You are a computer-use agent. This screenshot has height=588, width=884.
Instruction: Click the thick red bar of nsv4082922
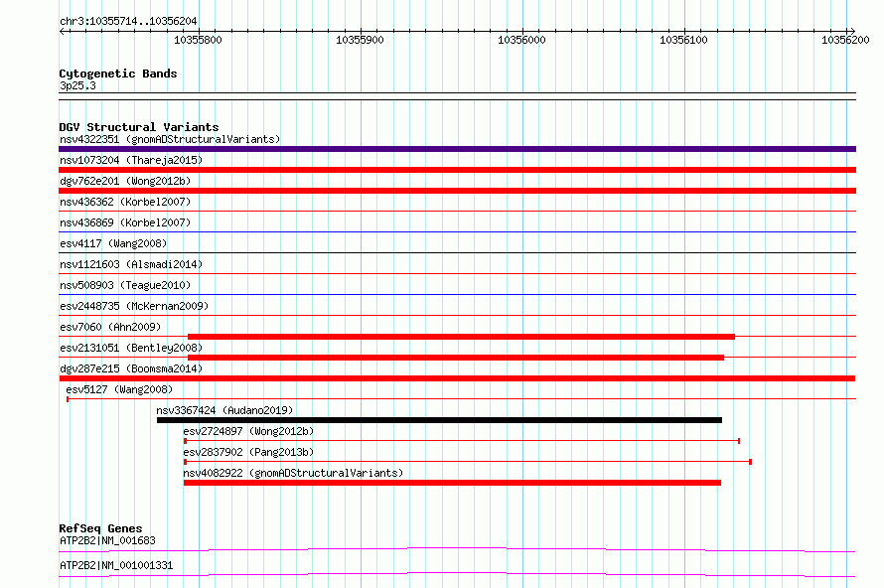(x=452, y=483)
